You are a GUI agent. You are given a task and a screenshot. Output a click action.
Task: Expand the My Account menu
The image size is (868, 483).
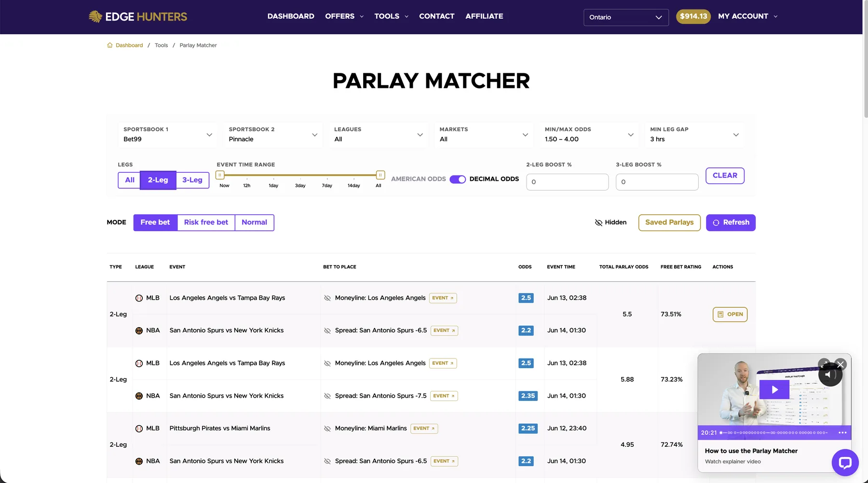click(x=747, y=16)
